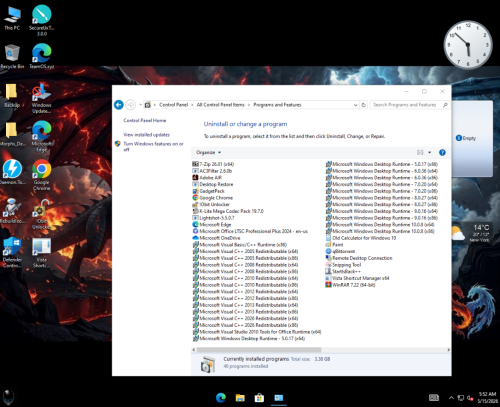Open Control Panel Home link
500x407 pixels.
point(145,120)
